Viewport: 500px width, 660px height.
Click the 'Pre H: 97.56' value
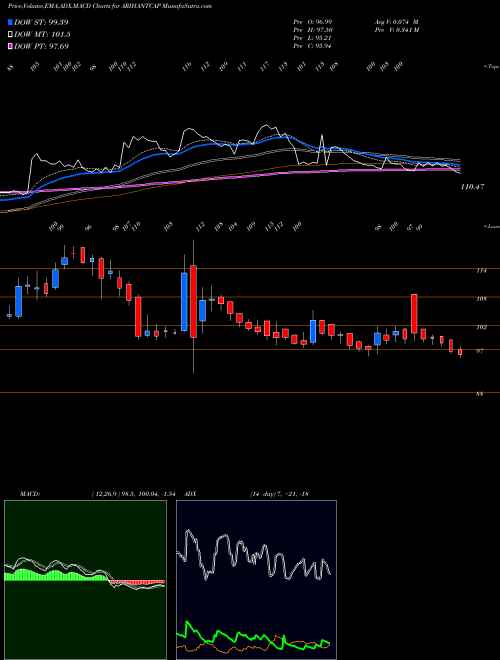tap(312, 30)
